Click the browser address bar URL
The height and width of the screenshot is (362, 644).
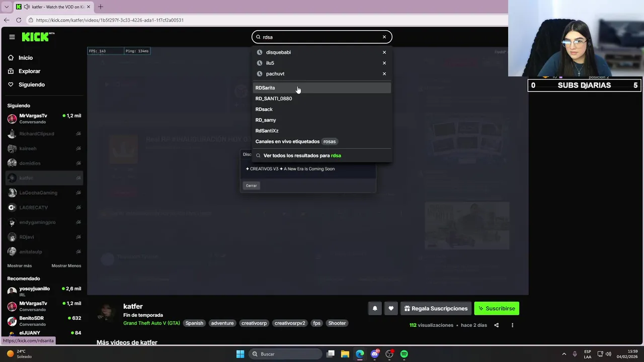coord(110,20)
